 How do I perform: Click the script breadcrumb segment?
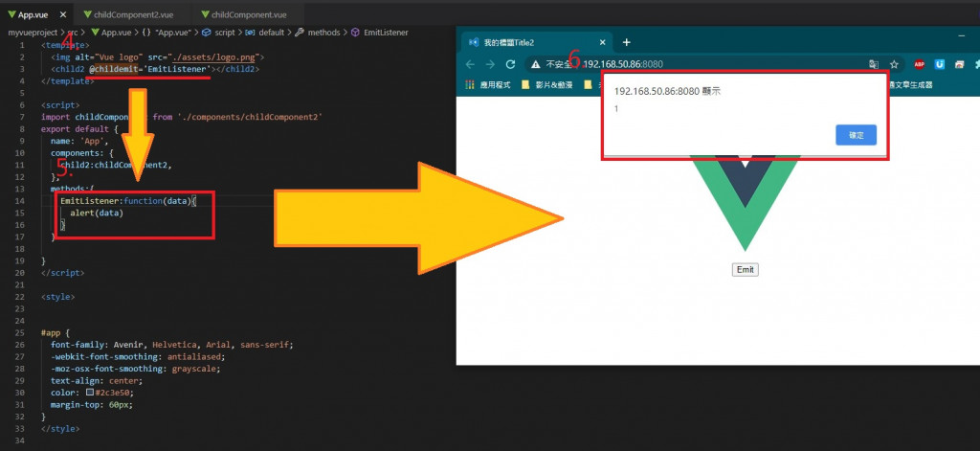pyautogui.click(x=219, y=33)
